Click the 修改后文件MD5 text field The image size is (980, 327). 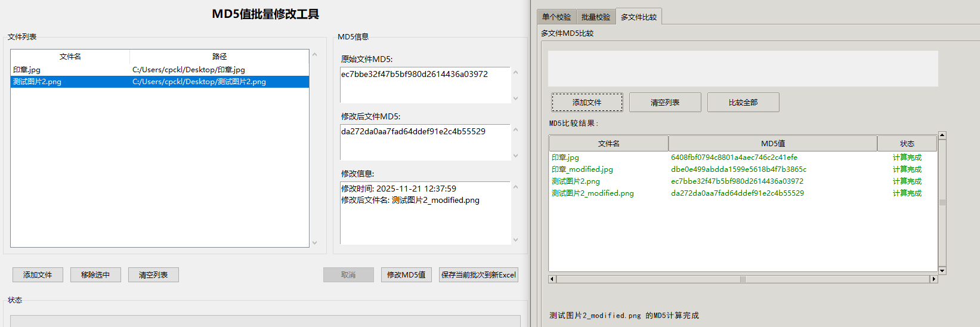tap(425, 142)
